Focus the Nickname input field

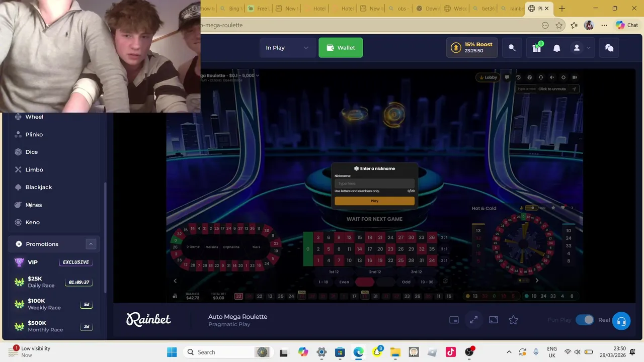374,184
